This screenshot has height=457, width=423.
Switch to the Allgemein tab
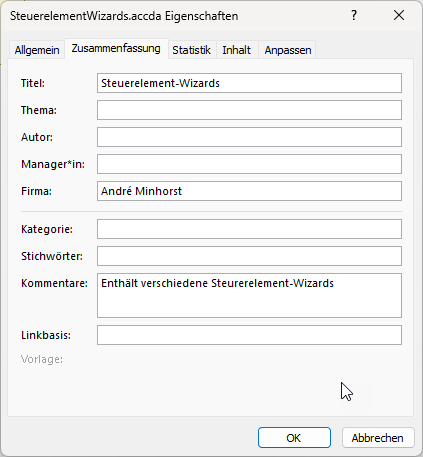(37, 50)
